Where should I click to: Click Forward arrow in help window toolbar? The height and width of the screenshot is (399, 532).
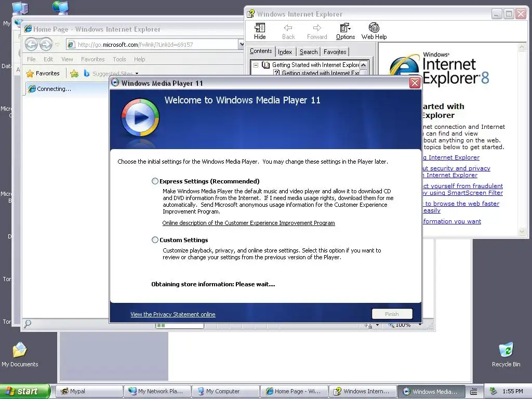pyautogui.click(x=317, y=31)
